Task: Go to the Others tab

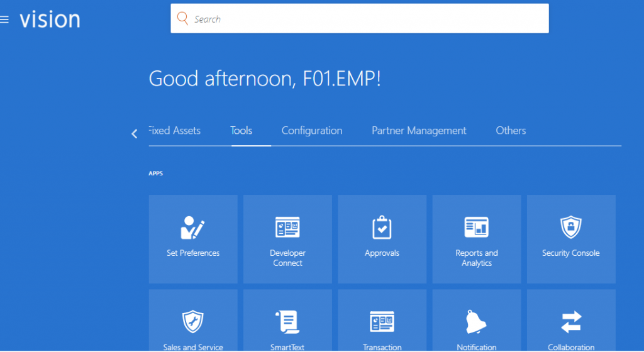Action: [x=511, y=131]
